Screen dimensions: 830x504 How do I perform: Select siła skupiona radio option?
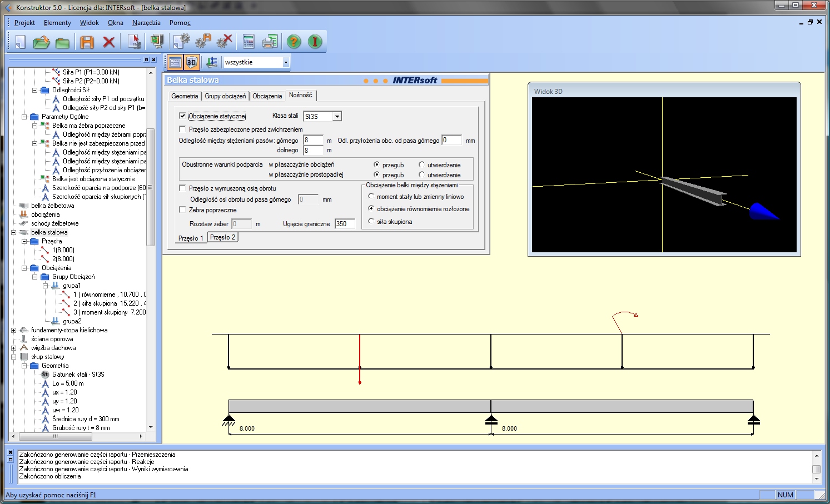tap(371, 221)
